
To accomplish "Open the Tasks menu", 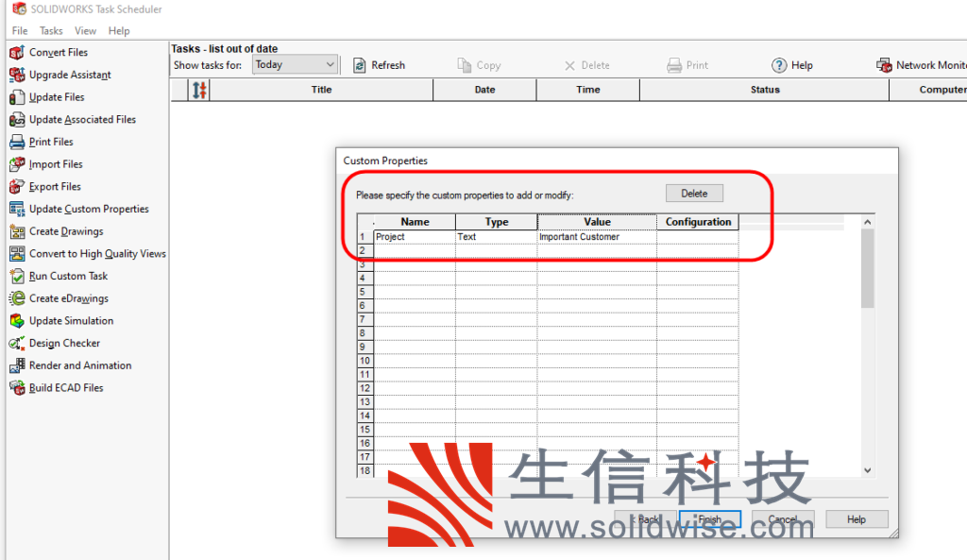I will pos(51,31).
